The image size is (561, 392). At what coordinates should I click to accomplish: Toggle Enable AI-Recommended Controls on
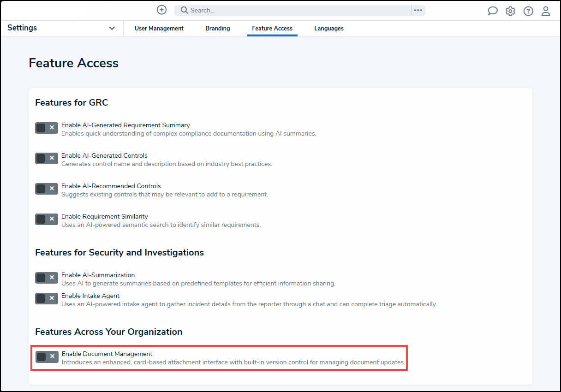click(x=46, y=189)
